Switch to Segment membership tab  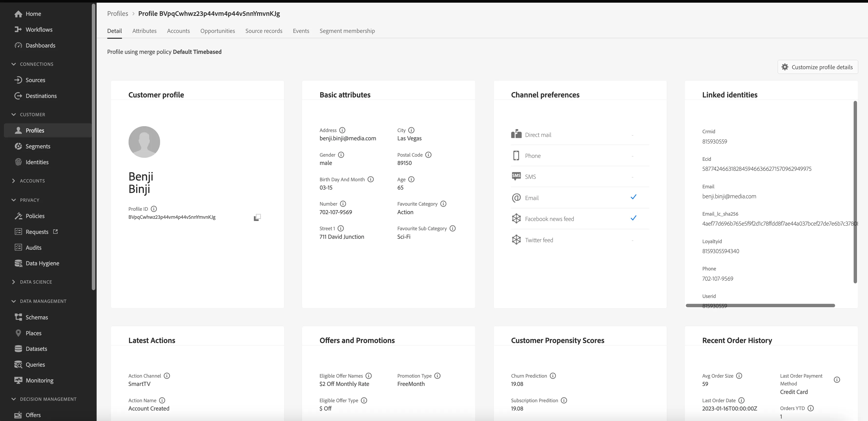[347, 31]
